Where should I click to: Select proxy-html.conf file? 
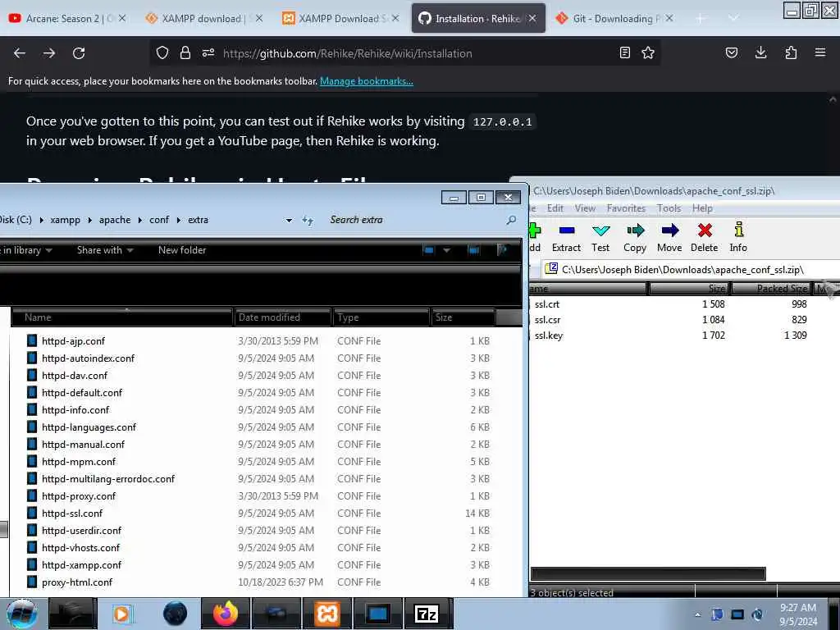pyautogui.click(x=77, y=582)
